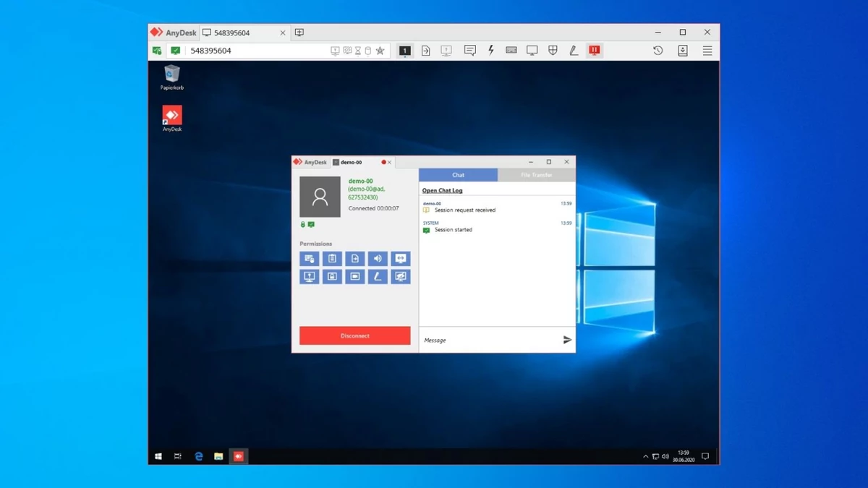
Task: Click the AnyDesk tab in inner window
Action: click(310, 162)
